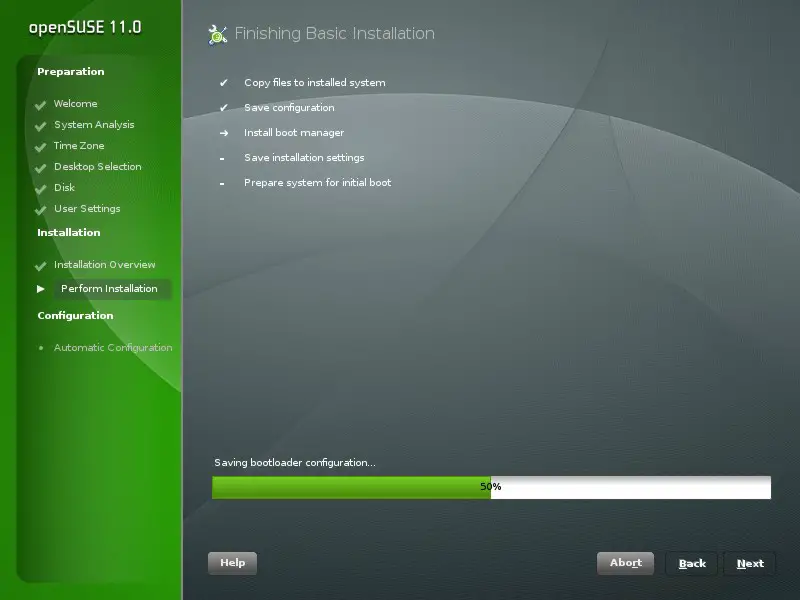Click the Save installation settings text
Viewport: 800px width, 600px height.
tap(304, 158)
